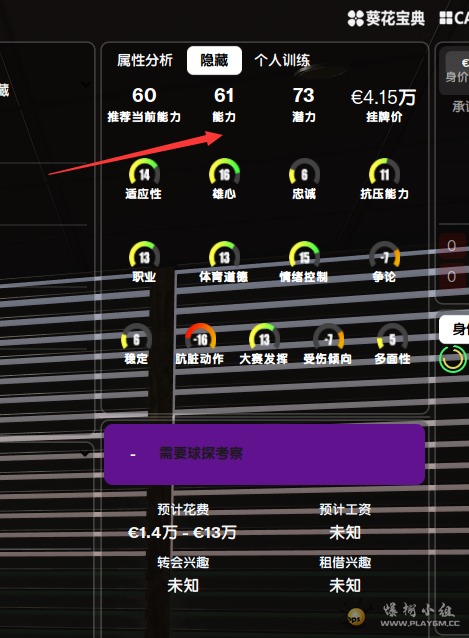Click the 雄心 gauge showing 16
This screenshot has height=638, width=469.
click(x=224, y=173)
